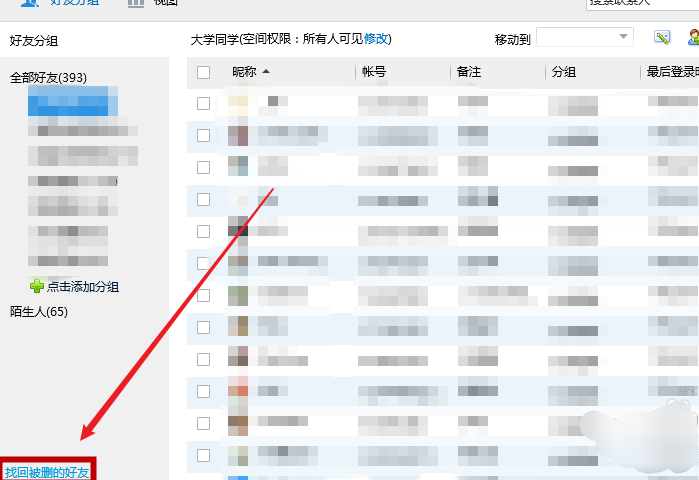Focus the 搜索联系人 search box
The height and width of the screenshot is (480, 699).
642,4
